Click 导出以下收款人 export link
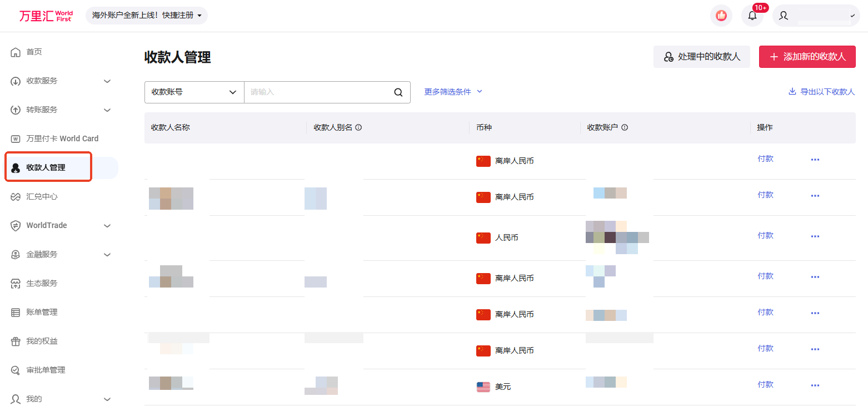 (821, 92)
